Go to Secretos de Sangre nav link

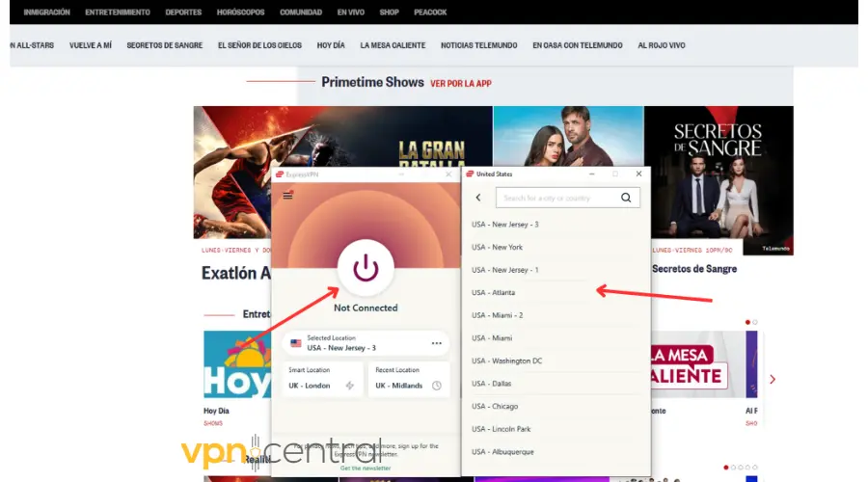click(164, 45)
